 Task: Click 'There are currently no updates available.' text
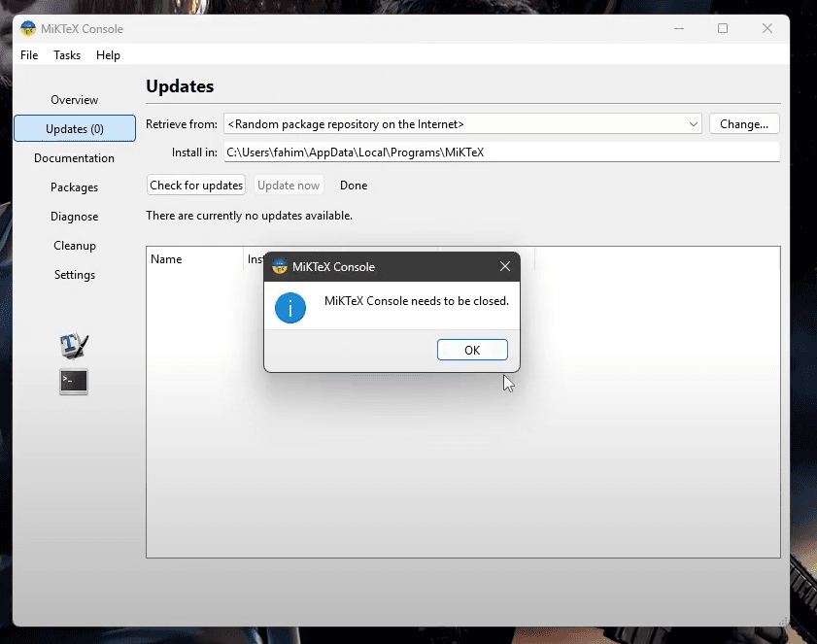[249, 216]
